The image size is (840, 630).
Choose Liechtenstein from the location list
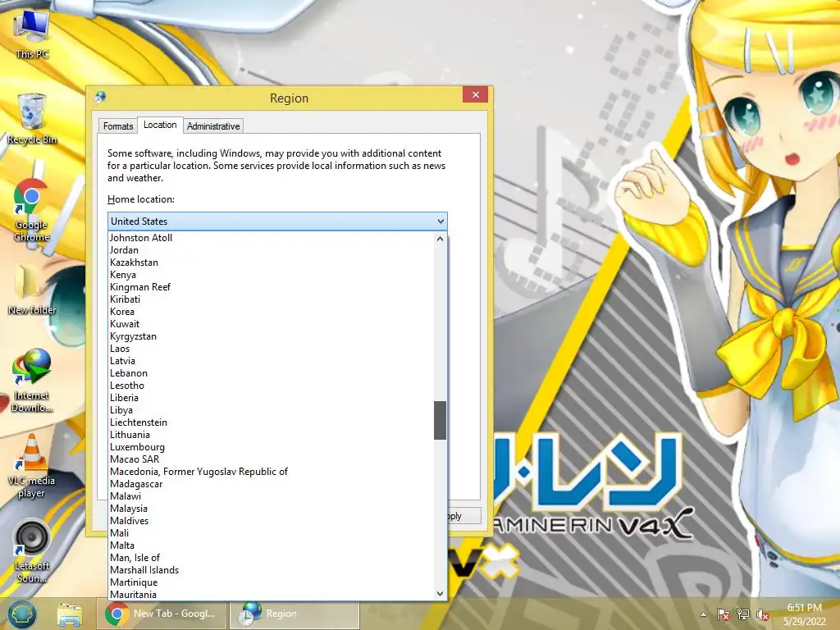(271, 422)
